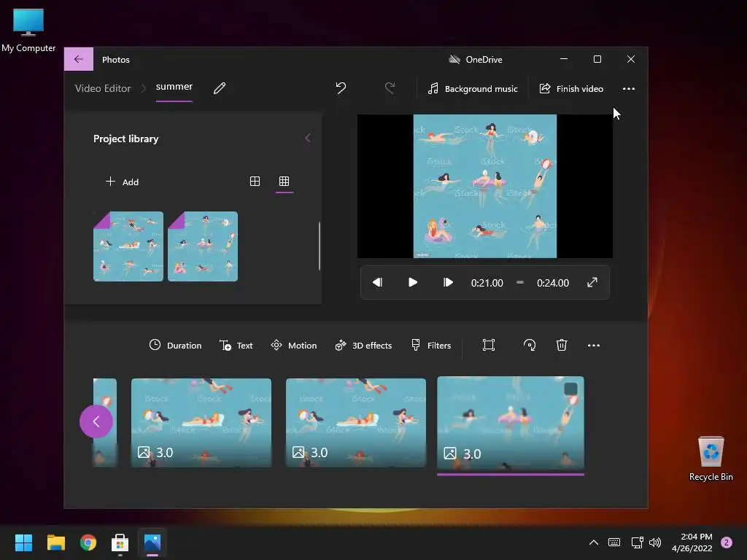747x560 pixels.
Task: Click the summer project title
Action: point(174,87)
